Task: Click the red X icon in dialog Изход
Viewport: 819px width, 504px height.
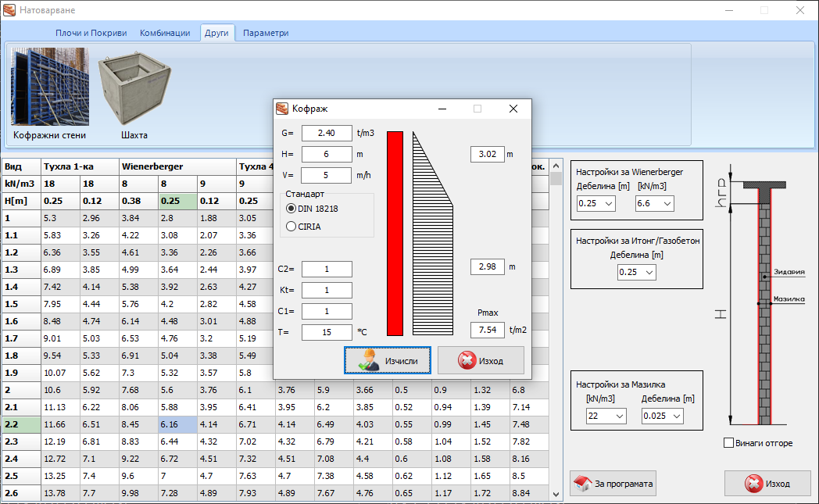Action: pyautogui.click(x=467, y=361)
